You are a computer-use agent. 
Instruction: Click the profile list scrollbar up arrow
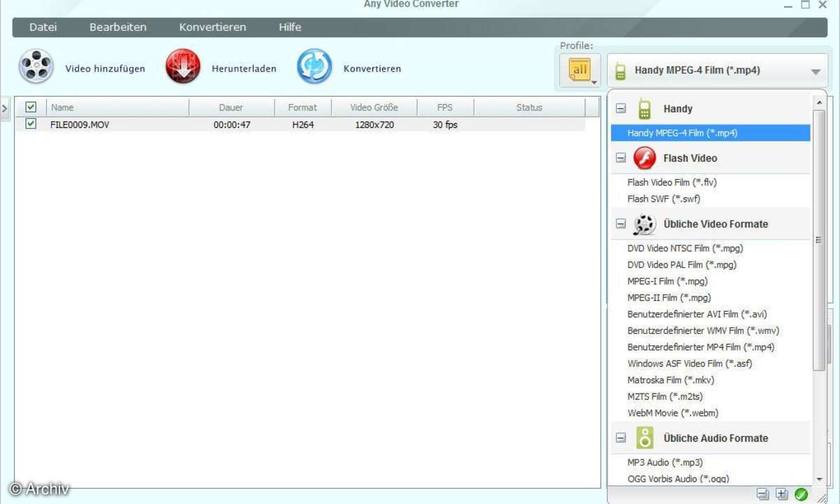(x=819, y=102)
